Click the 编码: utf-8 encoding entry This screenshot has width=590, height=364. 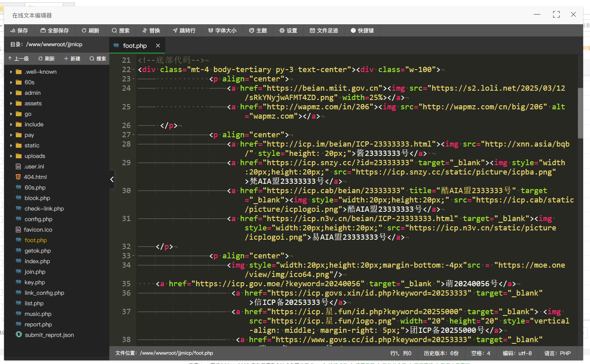[517, 353]
